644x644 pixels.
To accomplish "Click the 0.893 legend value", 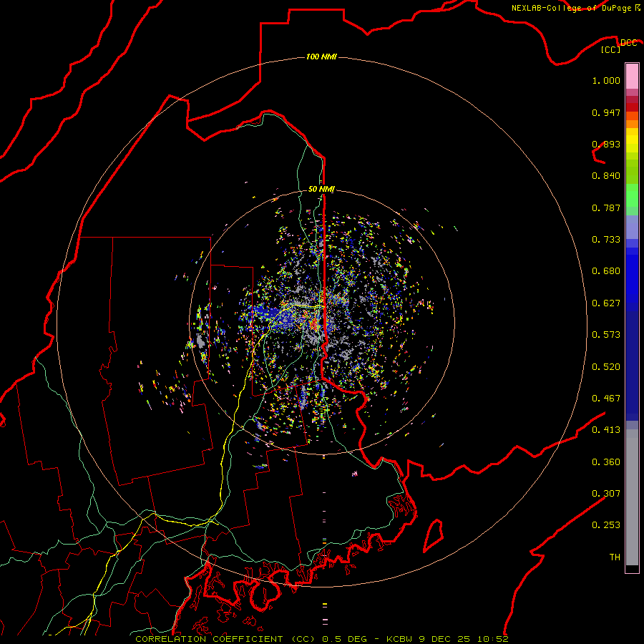I will point(606,144).
